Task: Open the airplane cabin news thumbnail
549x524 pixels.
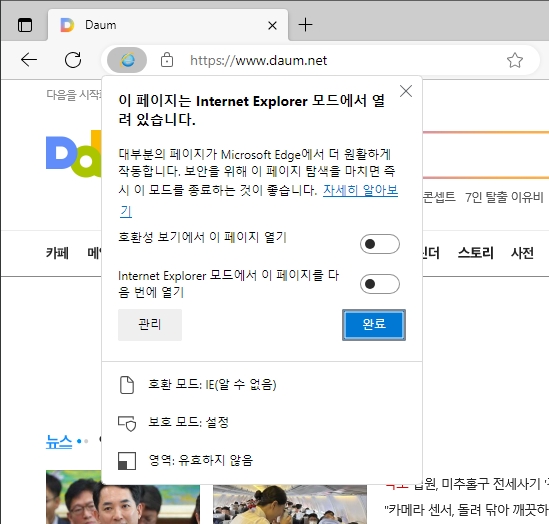Action: pos(290,504)
